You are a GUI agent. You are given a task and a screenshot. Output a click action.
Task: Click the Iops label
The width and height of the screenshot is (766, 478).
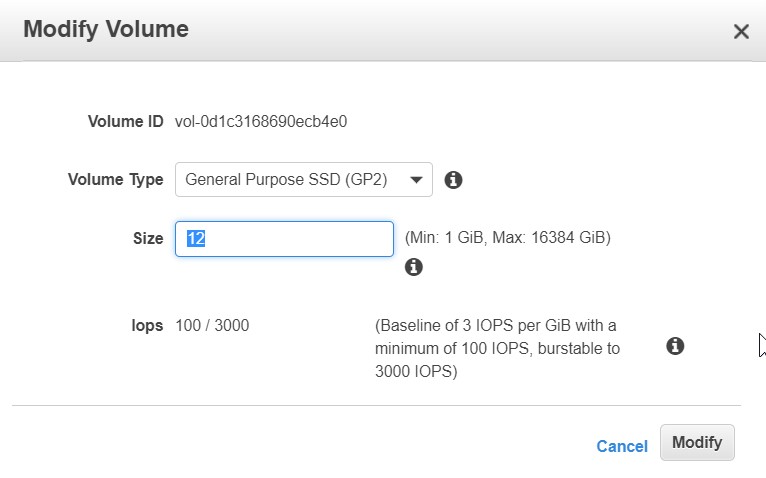tap(147, 326)
